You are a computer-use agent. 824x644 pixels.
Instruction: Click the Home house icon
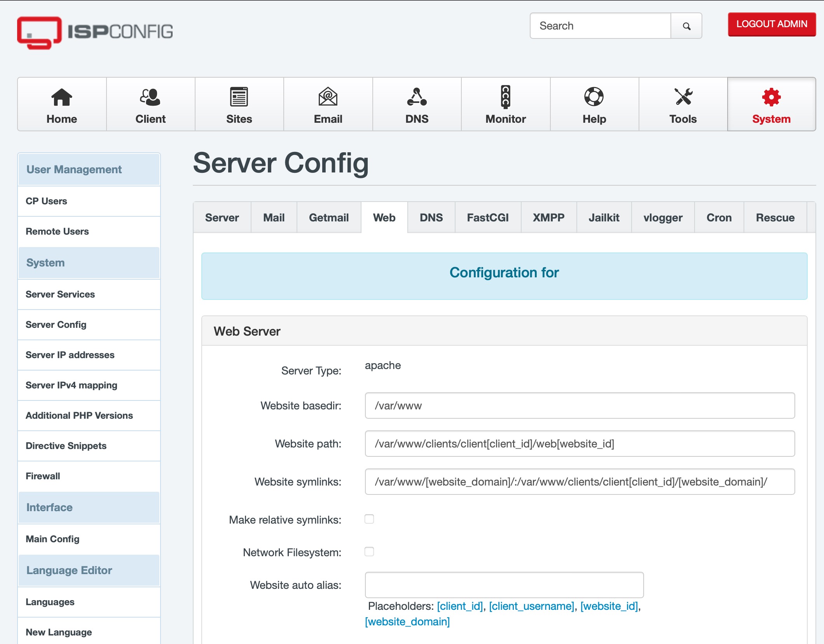61,97
